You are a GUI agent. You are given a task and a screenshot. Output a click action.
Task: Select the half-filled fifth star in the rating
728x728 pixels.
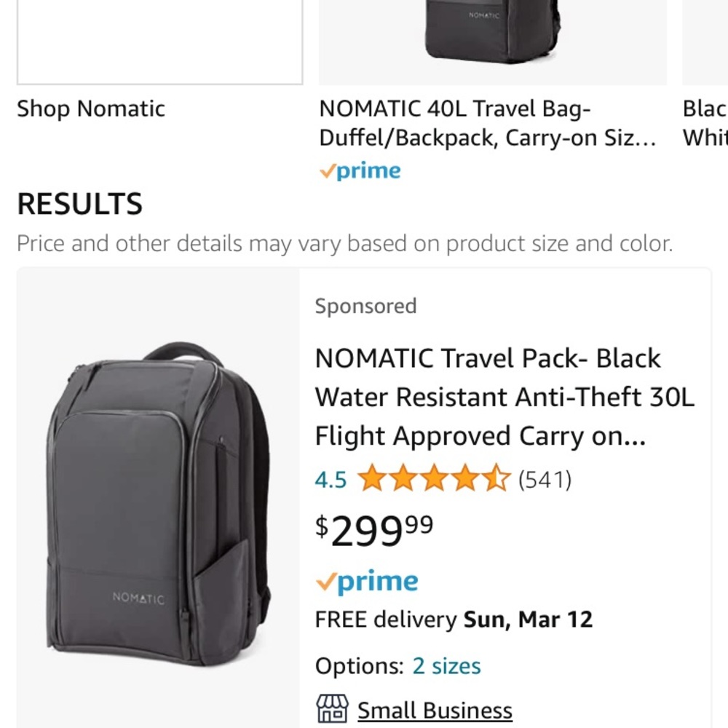496,478
